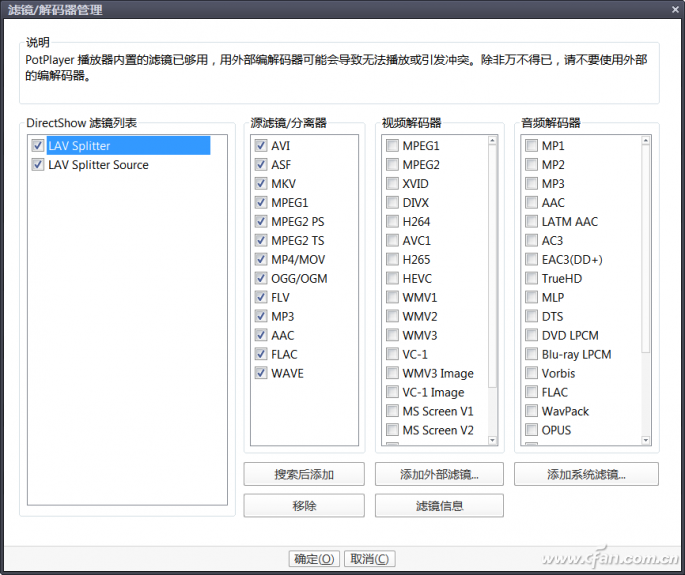This screenshot has height=575, width=685.
Task: Enable FLAC in the audio decoder list
Action: [x=531, y=392]
